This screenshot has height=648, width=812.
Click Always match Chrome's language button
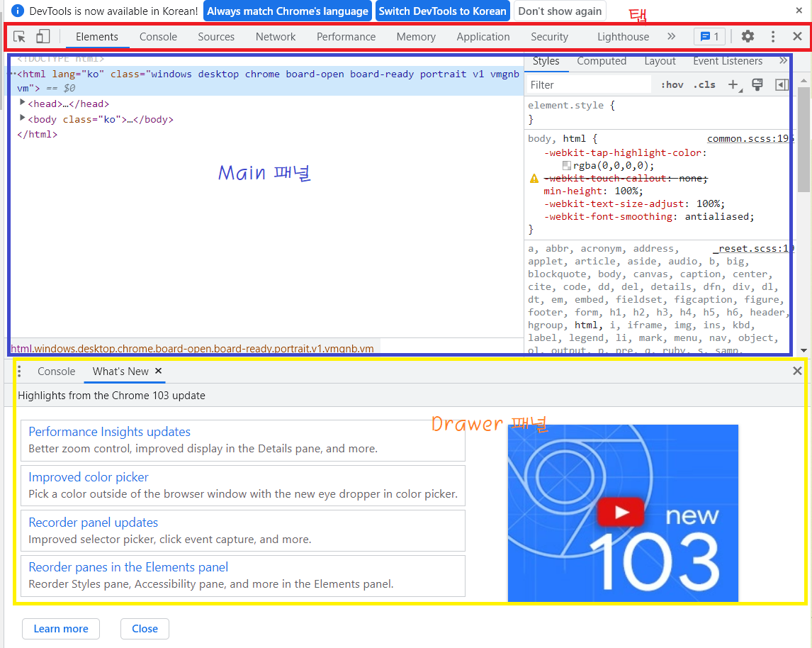pyautogui.click(x=288, y=11)
